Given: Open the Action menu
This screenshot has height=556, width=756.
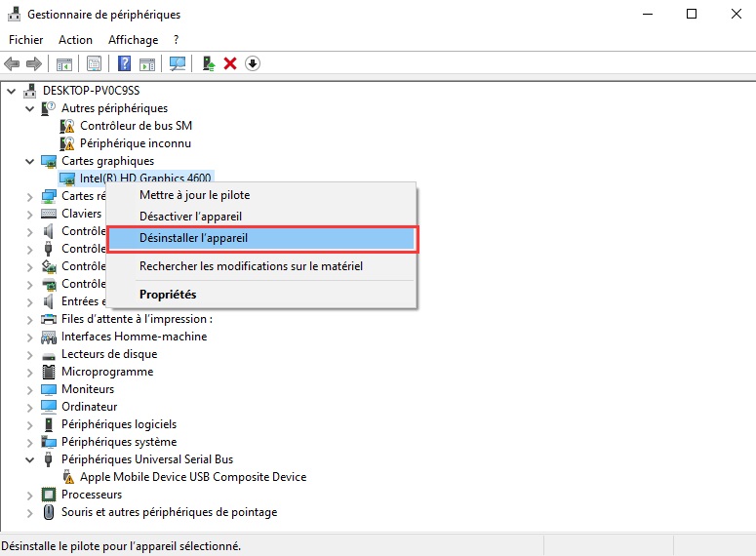Looking at the screenshot, I should tap(75, 40).
